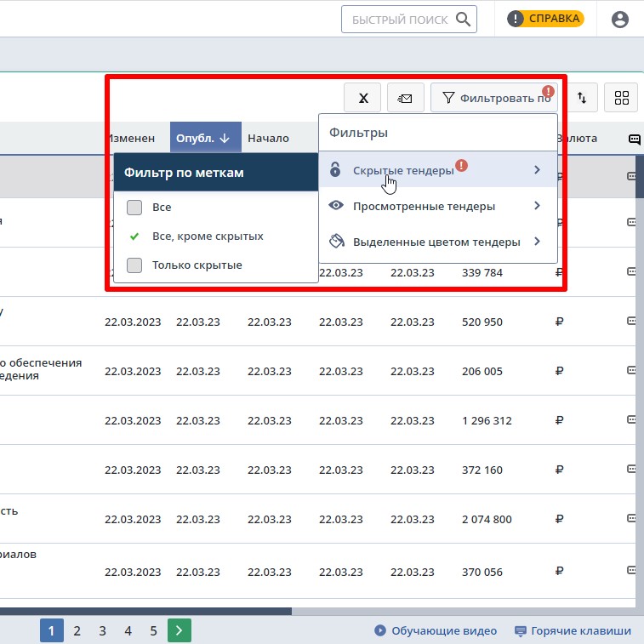Select Выделенные цветом тендеры menu item
The height and width of the screenshot is (644, 644).
438,242
